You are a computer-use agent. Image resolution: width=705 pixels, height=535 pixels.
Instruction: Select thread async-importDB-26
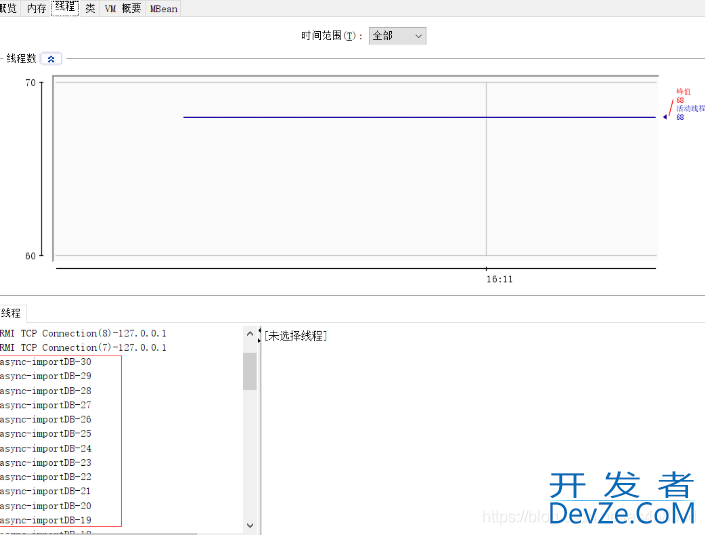pyautogui.click(x=45, y=419)
